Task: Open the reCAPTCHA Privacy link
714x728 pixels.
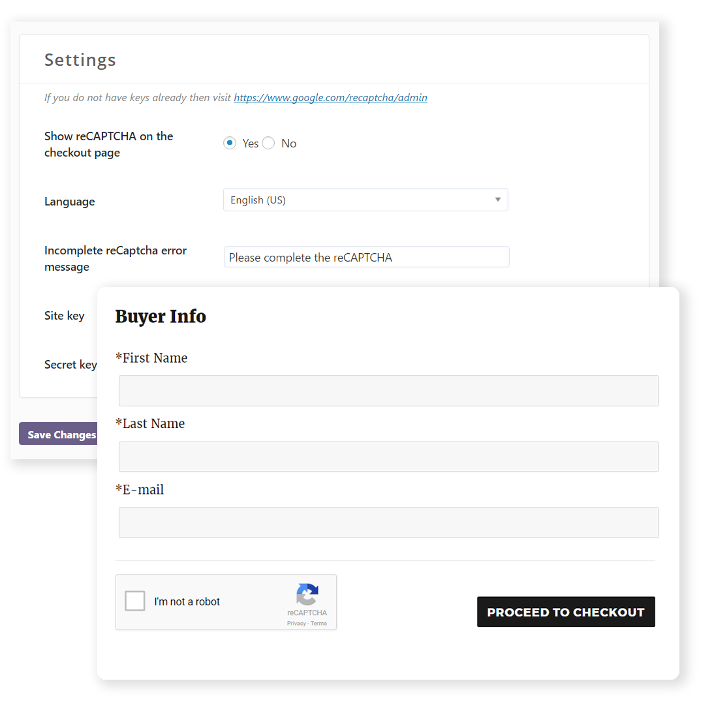Action: [x=296, y=624]
